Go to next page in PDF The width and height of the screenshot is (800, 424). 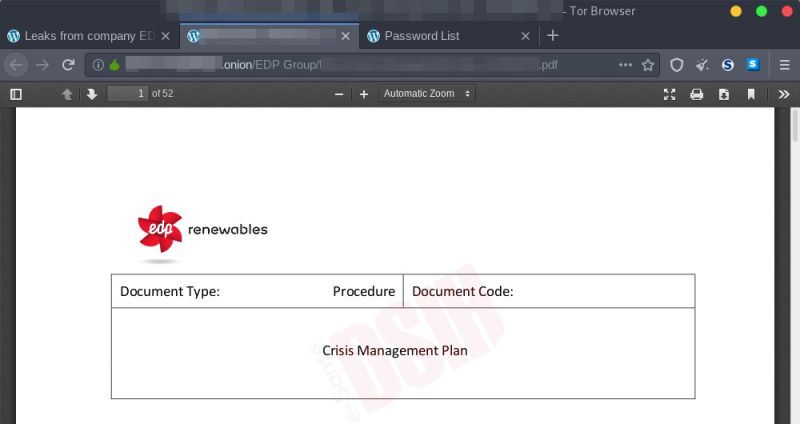pos(91,94)
